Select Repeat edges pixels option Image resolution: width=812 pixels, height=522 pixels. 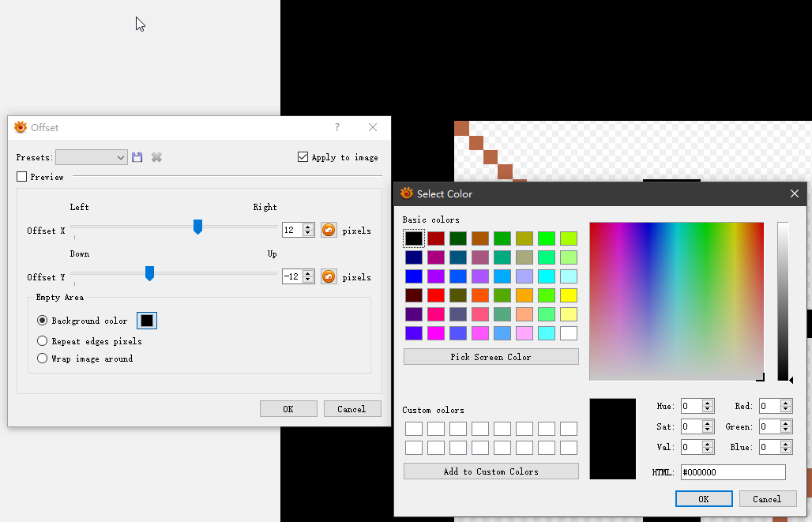[x=43, y=341]
